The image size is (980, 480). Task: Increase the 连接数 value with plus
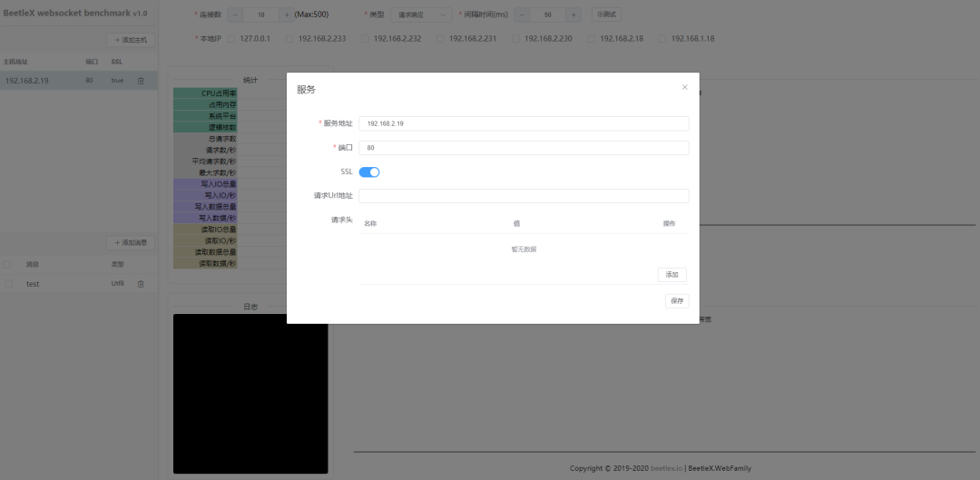pyautogui.click(x=286, y=15)
